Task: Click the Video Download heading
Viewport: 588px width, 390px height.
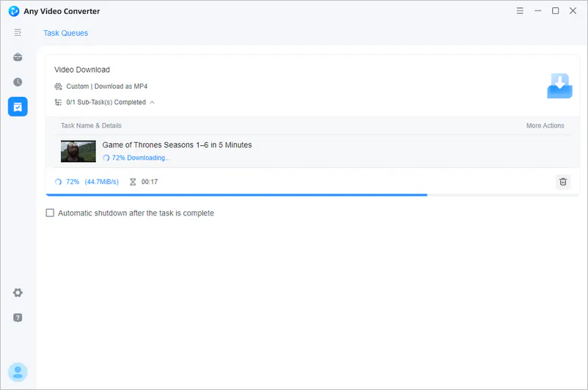Action: pyautogui.click(x=82, y=70)
